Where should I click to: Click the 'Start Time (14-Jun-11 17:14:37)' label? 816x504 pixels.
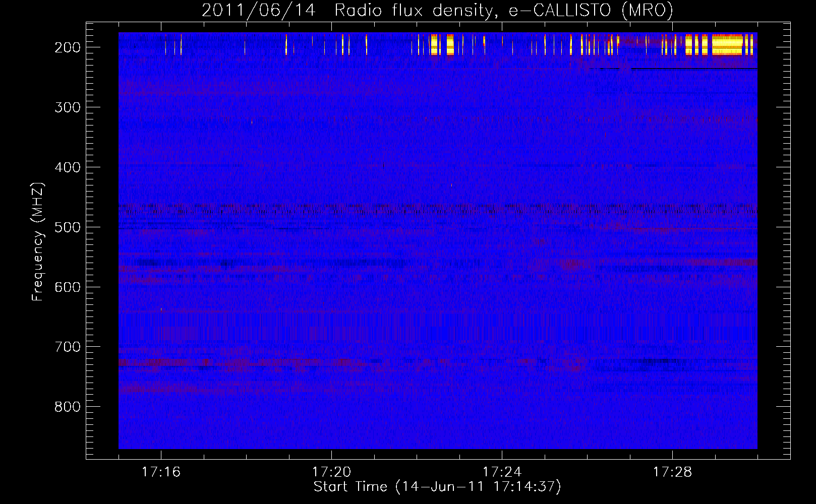tap(437, 487)
